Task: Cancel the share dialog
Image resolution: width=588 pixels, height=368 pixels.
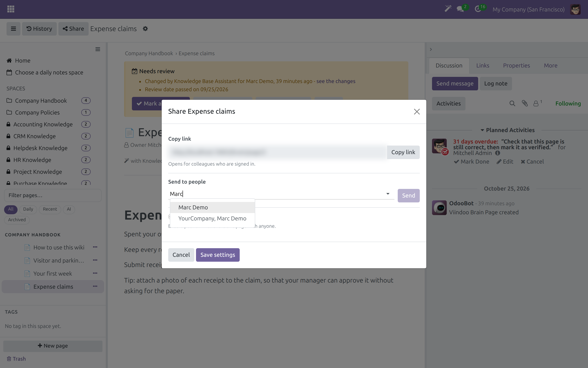Action: [x=181, y=255]
